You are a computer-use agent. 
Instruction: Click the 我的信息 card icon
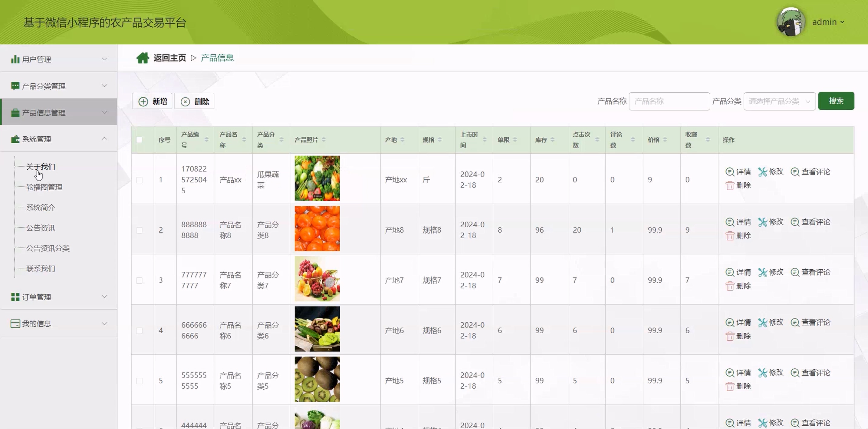click(15, 324)
